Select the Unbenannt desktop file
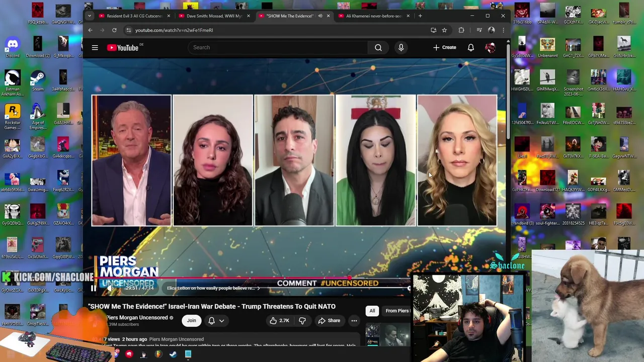This screenshot has height=362, width=644. 547,46
